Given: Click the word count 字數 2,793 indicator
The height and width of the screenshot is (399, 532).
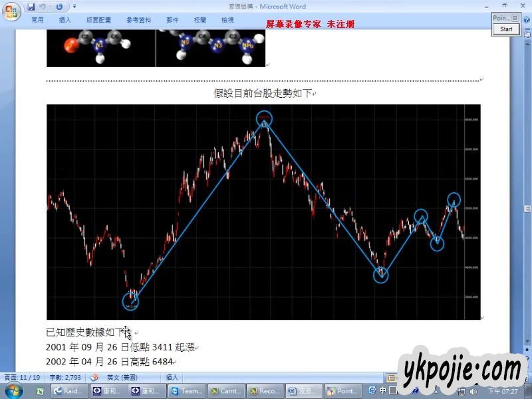Looking at the screenshot, I should 65,377.
